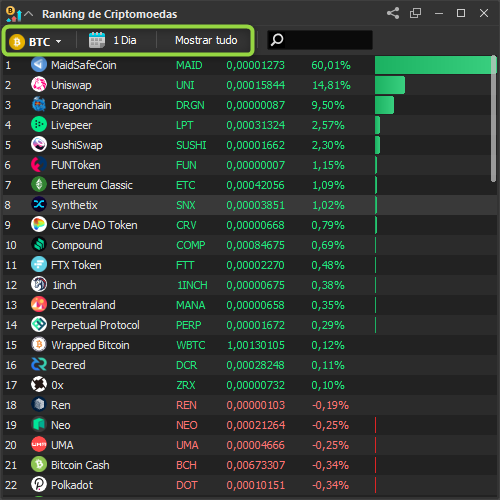Click the Curve DAO Token icon
Image resolution: width=500 pixels, height=500 pixels.
click(x=39, y=225)
